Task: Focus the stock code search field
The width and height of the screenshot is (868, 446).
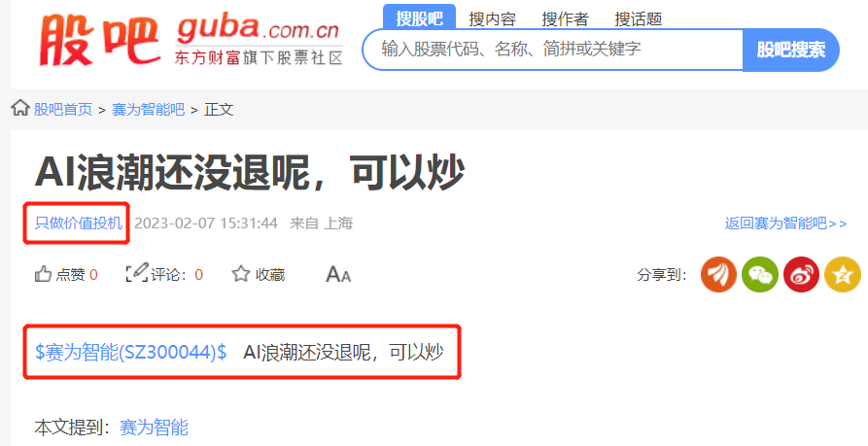Action: 552,50
